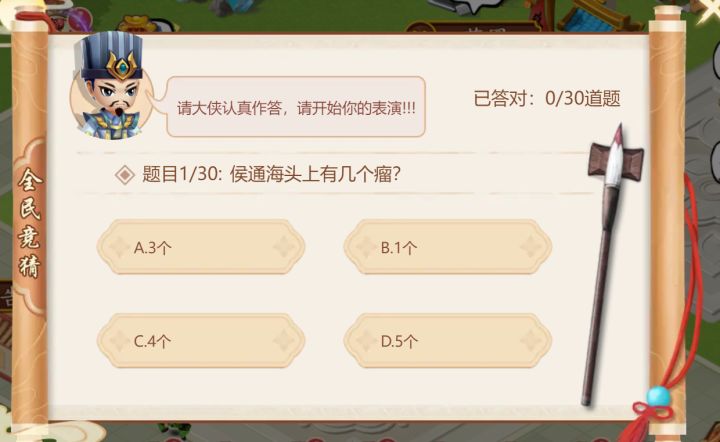Click the diamond ornament left of D.5个

pyautogui.click(x=364, y=341)
